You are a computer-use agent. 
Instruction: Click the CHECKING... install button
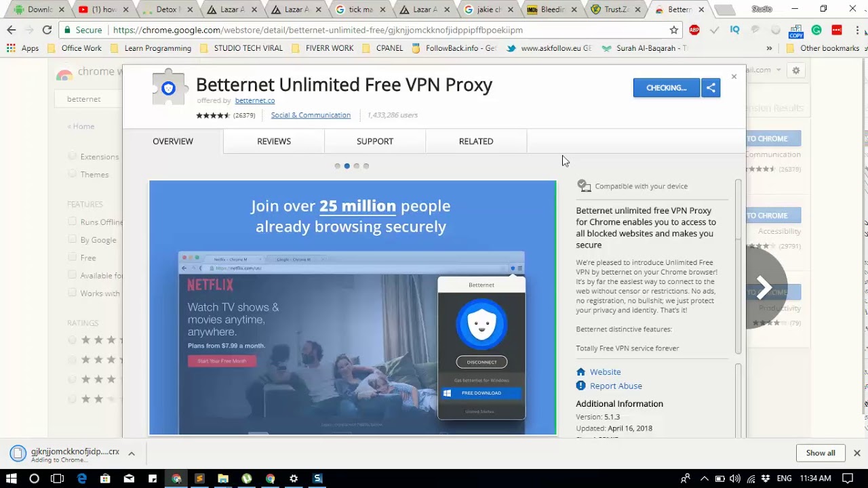(667, 87)
